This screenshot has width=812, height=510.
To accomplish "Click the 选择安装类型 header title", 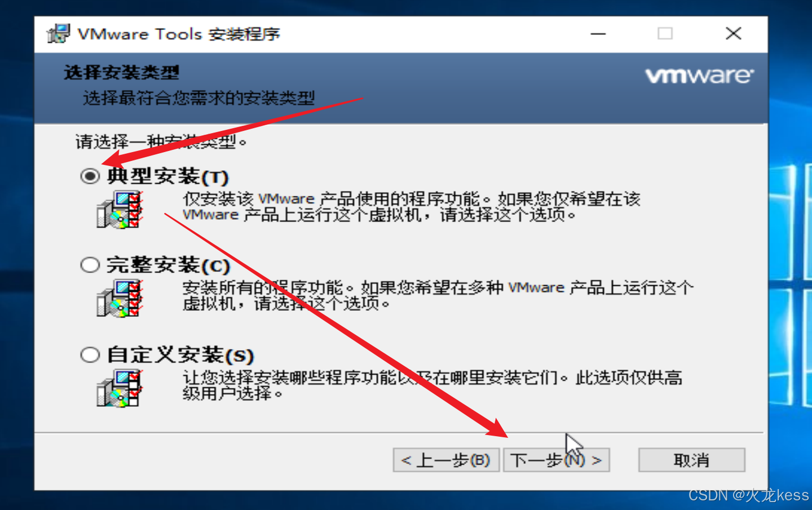I will 121,72.
